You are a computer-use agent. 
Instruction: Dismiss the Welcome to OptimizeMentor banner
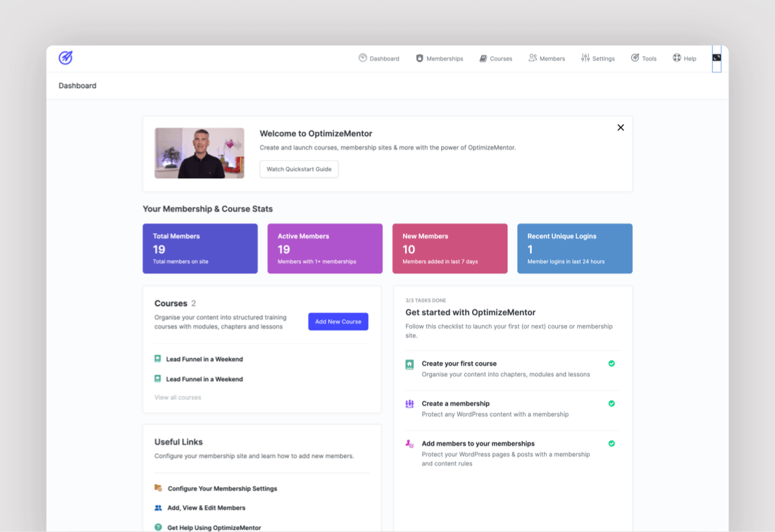click(x=621, y=128)
